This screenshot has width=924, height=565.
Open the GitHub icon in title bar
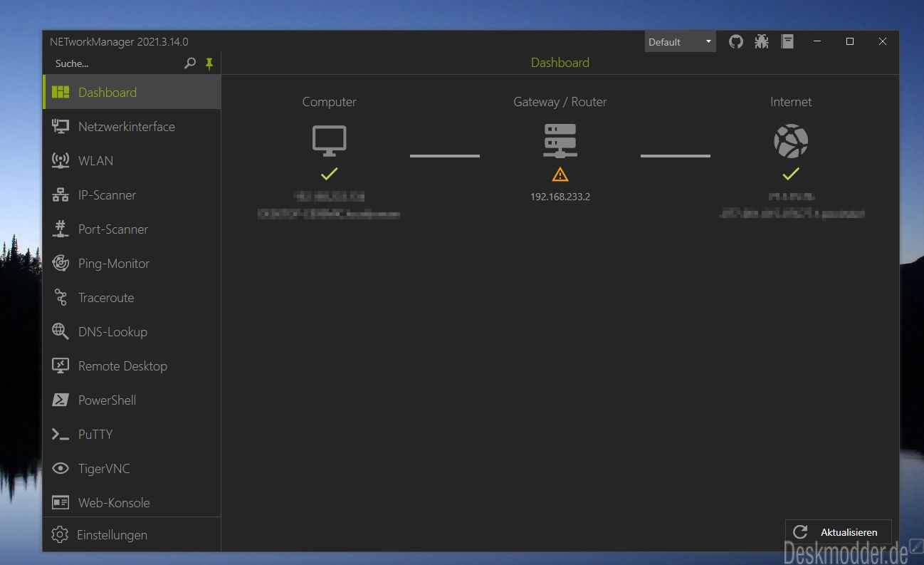[x=736, y=42]
